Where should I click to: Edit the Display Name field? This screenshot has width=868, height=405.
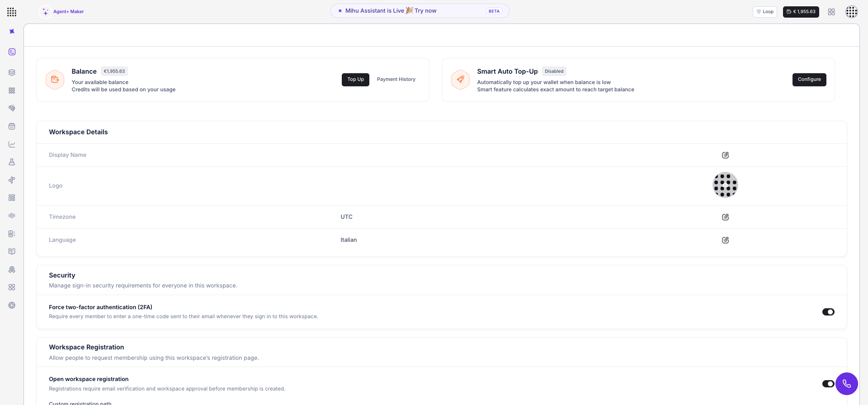(x=725, y=155)
